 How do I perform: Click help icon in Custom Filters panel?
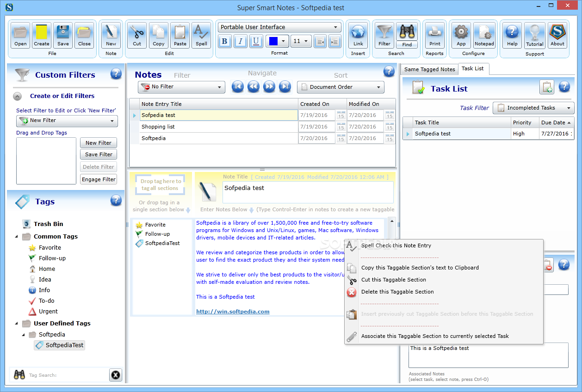pos(116,73)
